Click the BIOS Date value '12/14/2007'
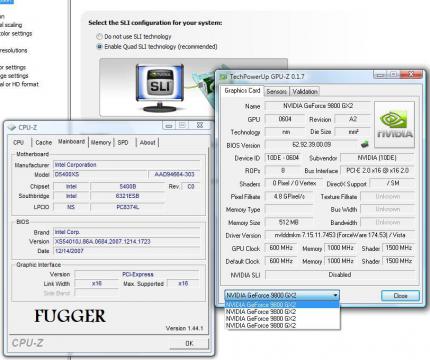 127,251
